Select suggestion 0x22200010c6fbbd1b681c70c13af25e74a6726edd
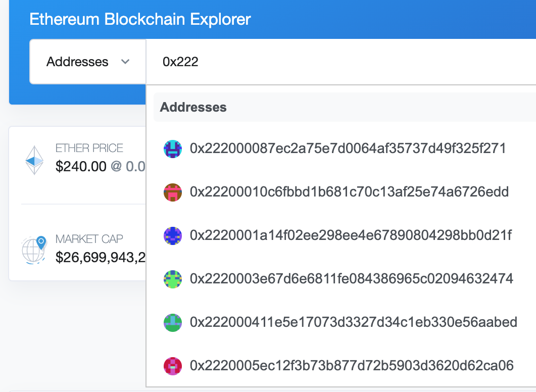This screenshot has width=536, height=392. coord(349,192)
